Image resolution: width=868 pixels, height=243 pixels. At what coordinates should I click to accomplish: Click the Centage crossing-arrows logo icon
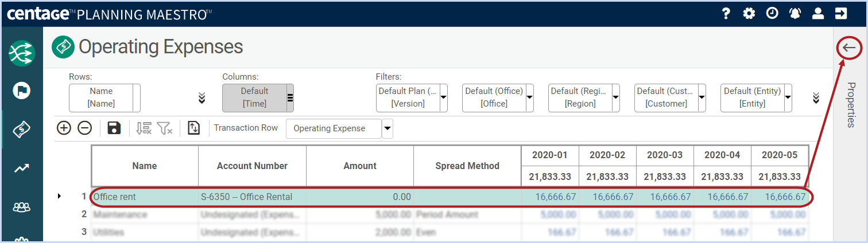pyautogui.click(x=21, y=53)
